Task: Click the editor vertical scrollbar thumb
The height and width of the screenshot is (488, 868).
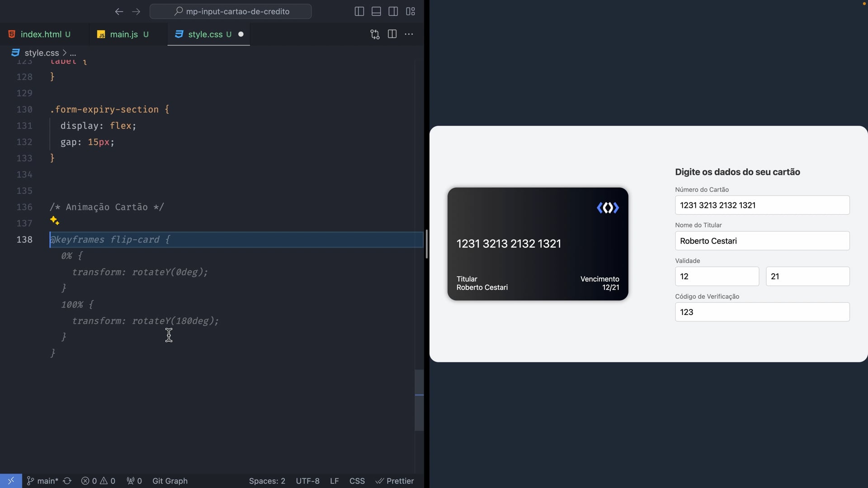Action: [x=419, y=400]
